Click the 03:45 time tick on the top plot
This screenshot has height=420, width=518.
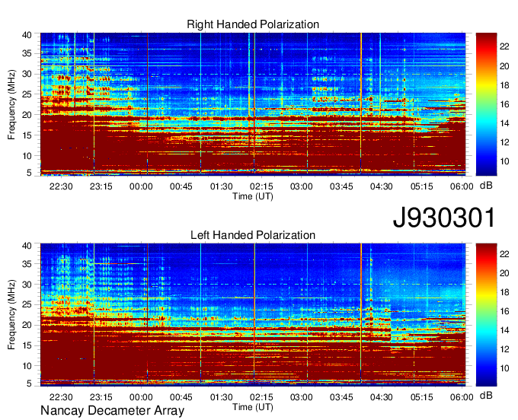click(341, 186)
